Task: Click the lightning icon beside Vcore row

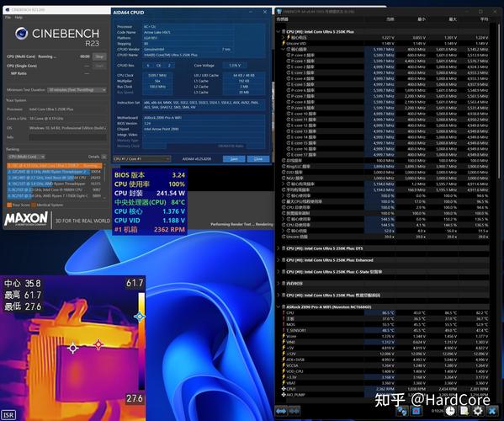Action: [x=284, y=336]
